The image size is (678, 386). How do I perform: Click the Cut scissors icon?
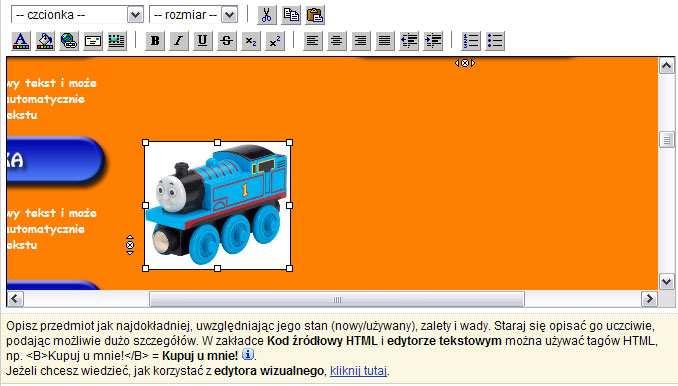[x=267, y=15]
